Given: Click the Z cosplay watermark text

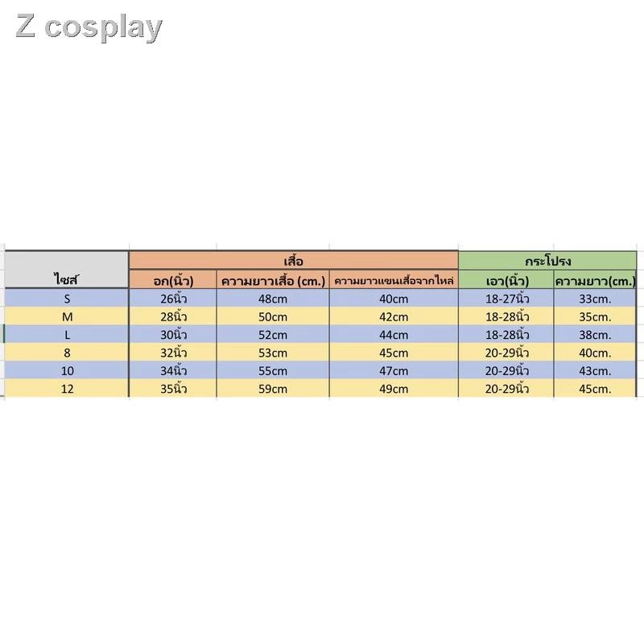Looking at the screenshot, I should pyautogui.click(x=89, y=27).
